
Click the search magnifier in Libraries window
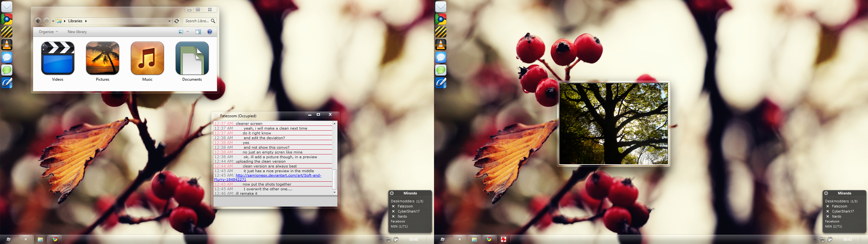pyautogui.click(x=213, y=21)
